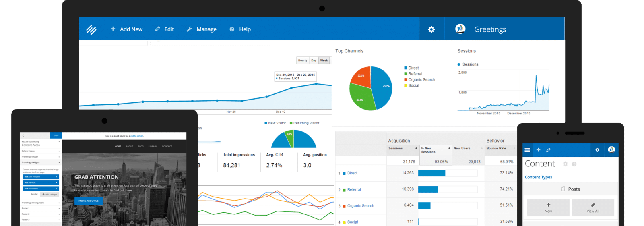Screen dimensions: 644x226
Task: Open the Add New menu
Action: tap(126, 29)
